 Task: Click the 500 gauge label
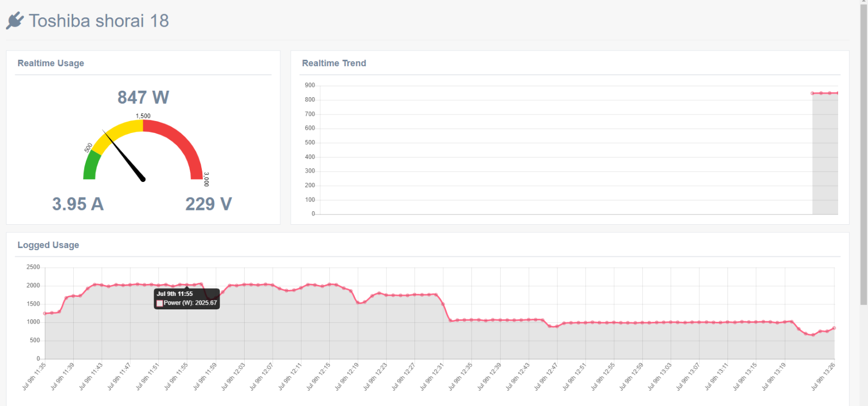(x=88, y=148)
